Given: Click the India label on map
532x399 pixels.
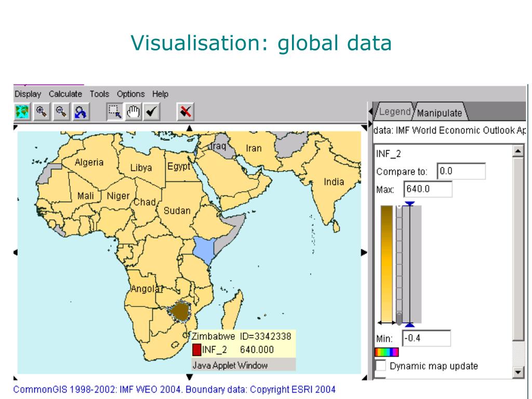Looking at the screenshot, I should coord(334,182).
